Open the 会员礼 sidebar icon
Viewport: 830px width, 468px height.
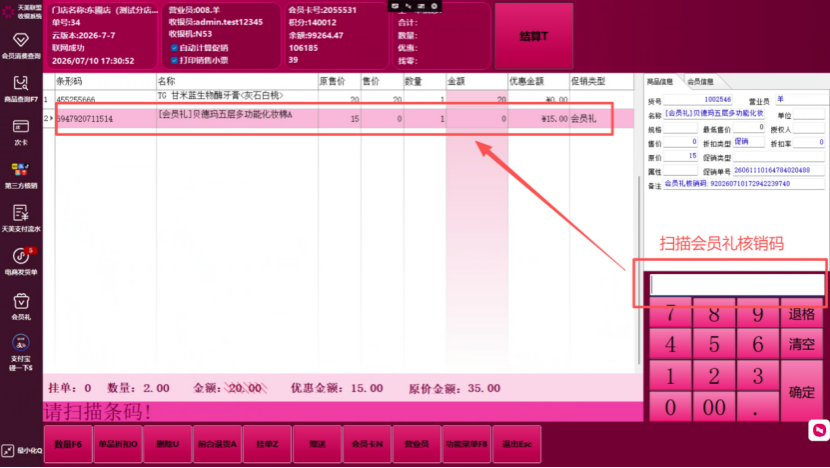pos(21,307)
